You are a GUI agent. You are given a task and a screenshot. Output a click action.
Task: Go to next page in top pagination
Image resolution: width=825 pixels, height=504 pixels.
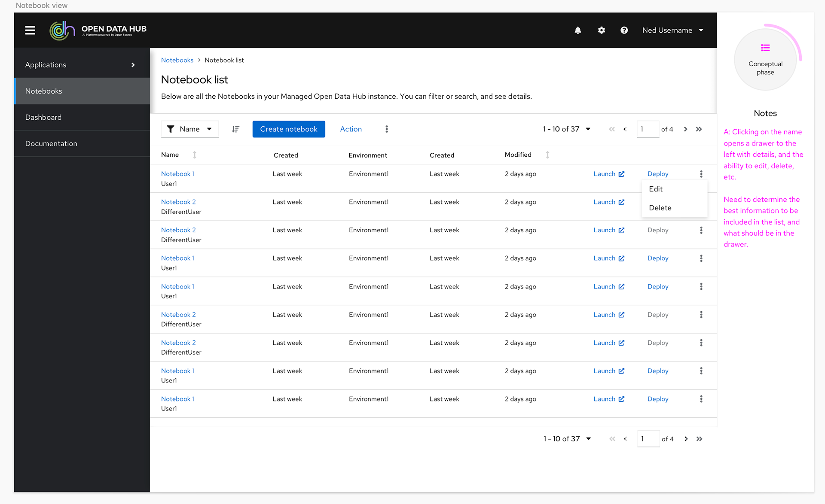(x=686, y=129)
